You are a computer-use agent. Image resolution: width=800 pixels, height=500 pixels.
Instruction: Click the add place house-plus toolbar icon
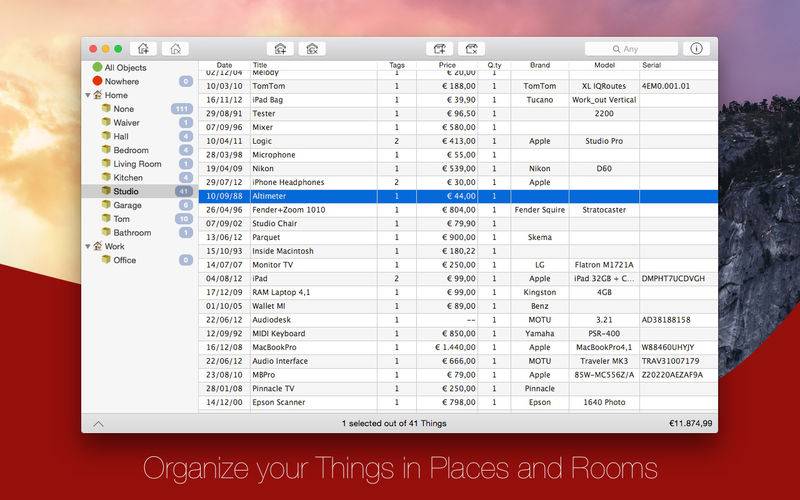point(145,48)
